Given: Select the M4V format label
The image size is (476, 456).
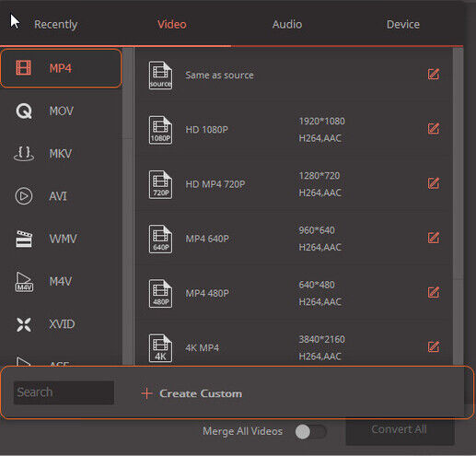Looking at the screenshot, I should tap(61, 281).
